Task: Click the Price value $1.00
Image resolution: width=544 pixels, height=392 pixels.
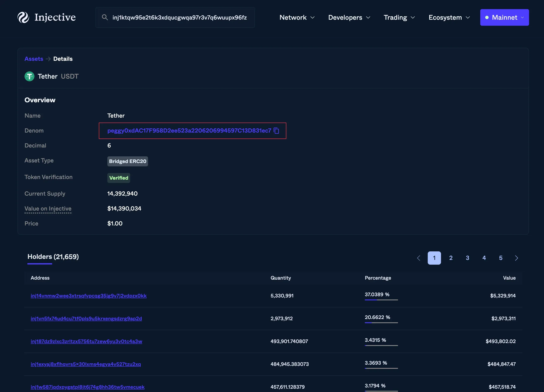Action: pyautogui.click(x=115, y=224)
